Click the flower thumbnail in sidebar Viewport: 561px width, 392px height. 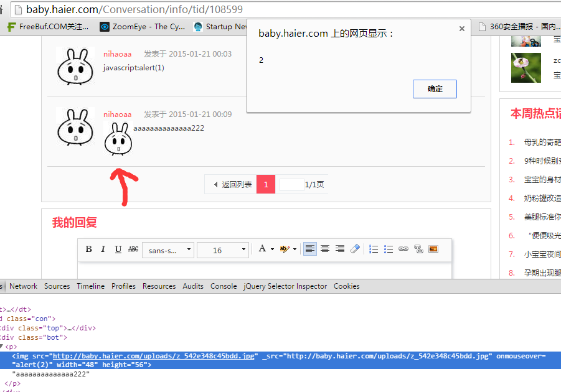(526, 68)
